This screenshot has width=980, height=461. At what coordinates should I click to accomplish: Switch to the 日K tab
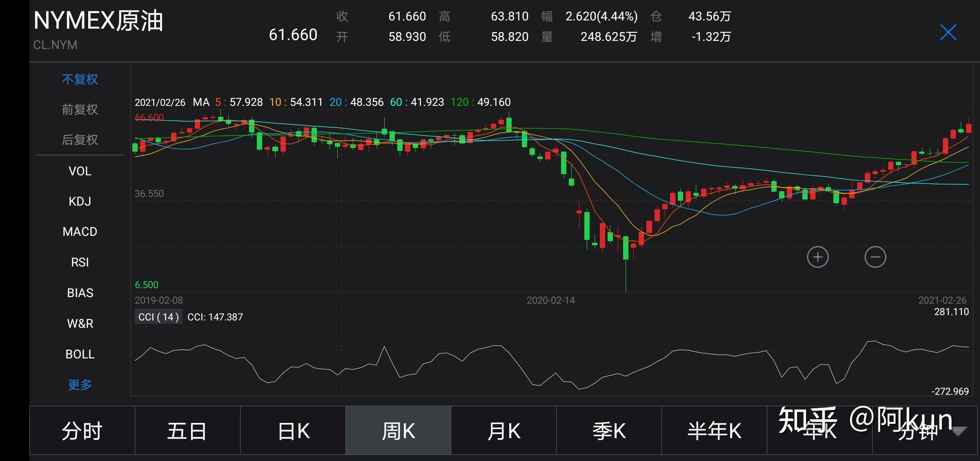(x=293, y=431)
